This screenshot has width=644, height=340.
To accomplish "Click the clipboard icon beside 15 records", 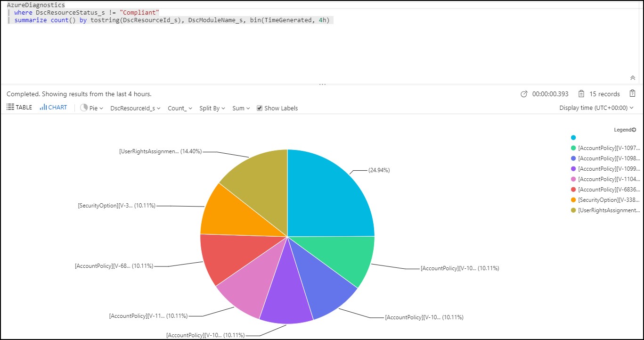I will click(x=581, y=94).
